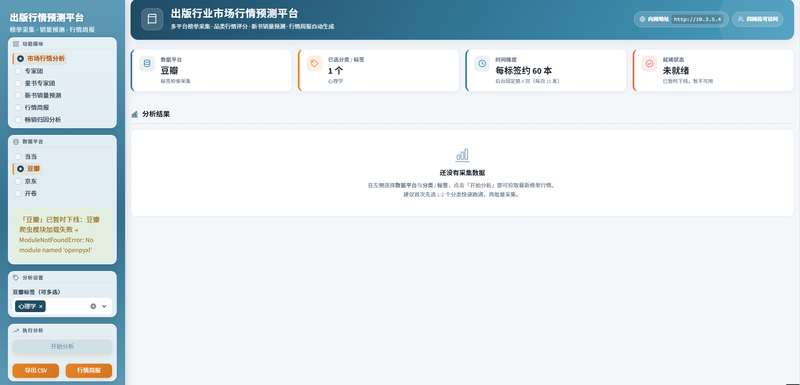
Task: Click the 1 个 selected count value
Action: click(335, 71)
